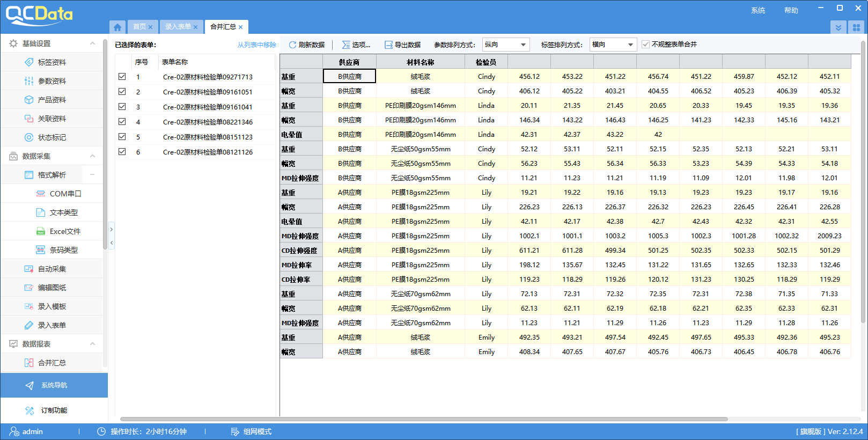Select the Excel文件 format icon
The height and width of the screenshot is (440, 868).
pyautogui.click(x=40, y=231)
